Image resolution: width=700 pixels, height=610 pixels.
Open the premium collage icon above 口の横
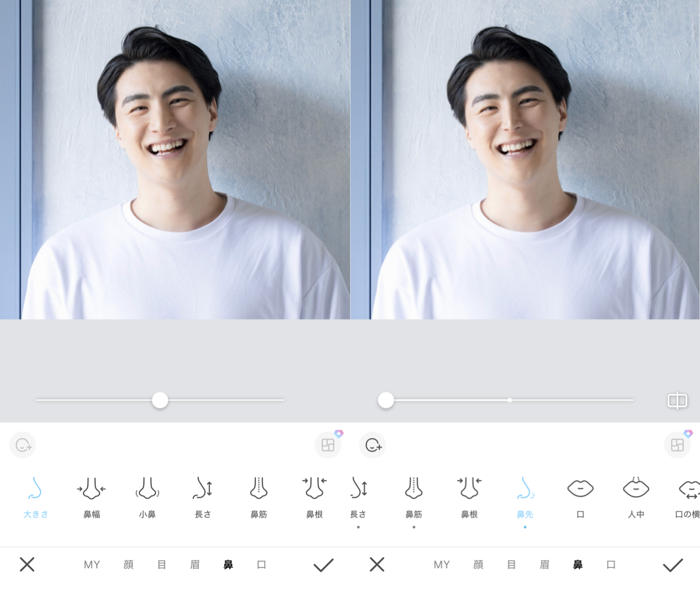coord(678,445)
